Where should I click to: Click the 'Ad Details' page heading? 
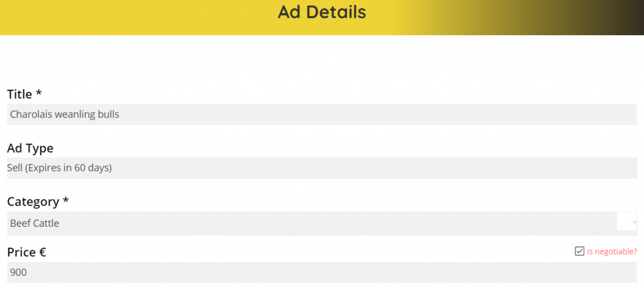pyautogui.click(x=321, y=12)
